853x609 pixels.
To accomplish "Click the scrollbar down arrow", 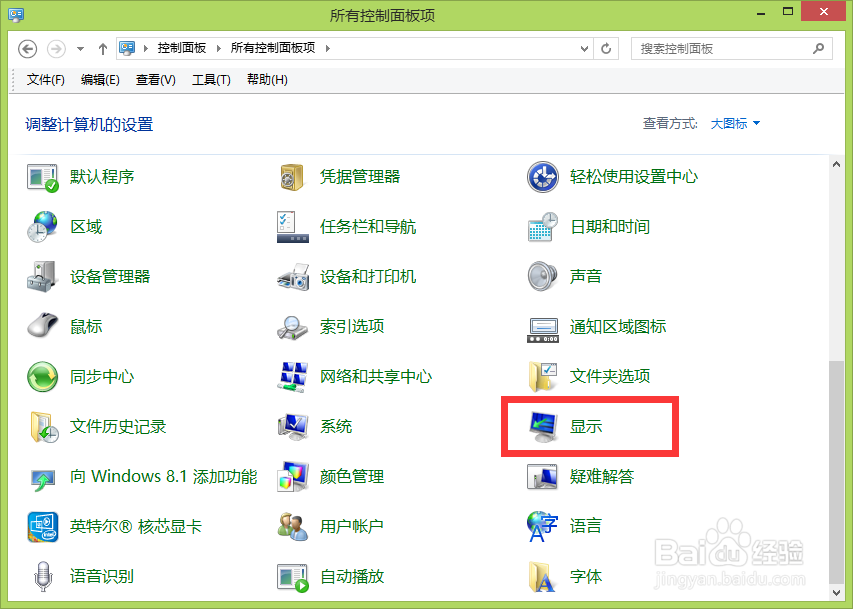I will coord(836,593).
